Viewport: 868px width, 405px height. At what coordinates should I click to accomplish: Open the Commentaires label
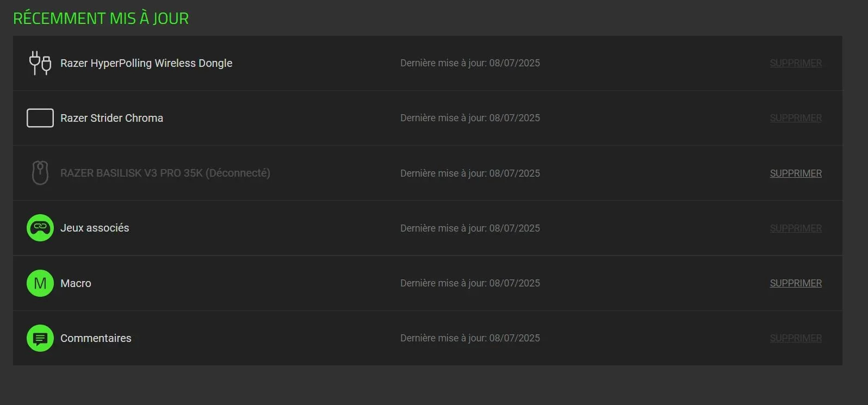(x=96, y=338)
